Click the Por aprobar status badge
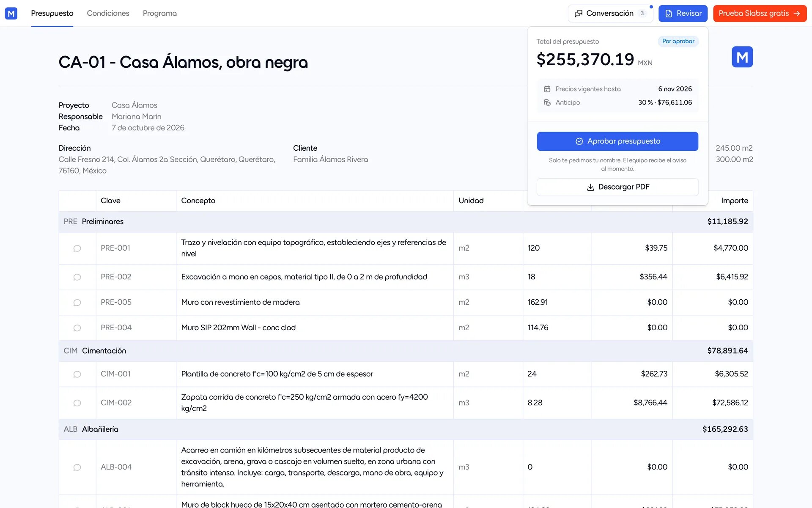This screenshot has height=508, width=812. tap(678, 41)
